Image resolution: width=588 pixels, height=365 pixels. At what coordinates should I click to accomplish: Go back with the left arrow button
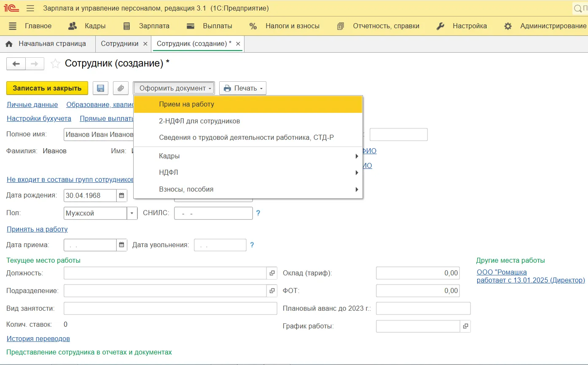(16, 64)
